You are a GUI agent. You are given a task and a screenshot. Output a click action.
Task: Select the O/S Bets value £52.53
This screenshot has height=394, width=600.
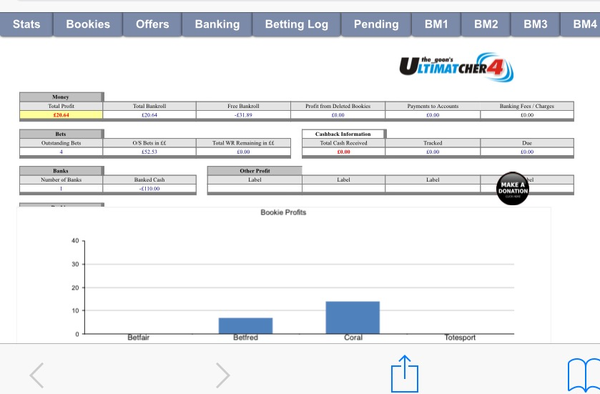pyautogui.click(x=150, y=152)
